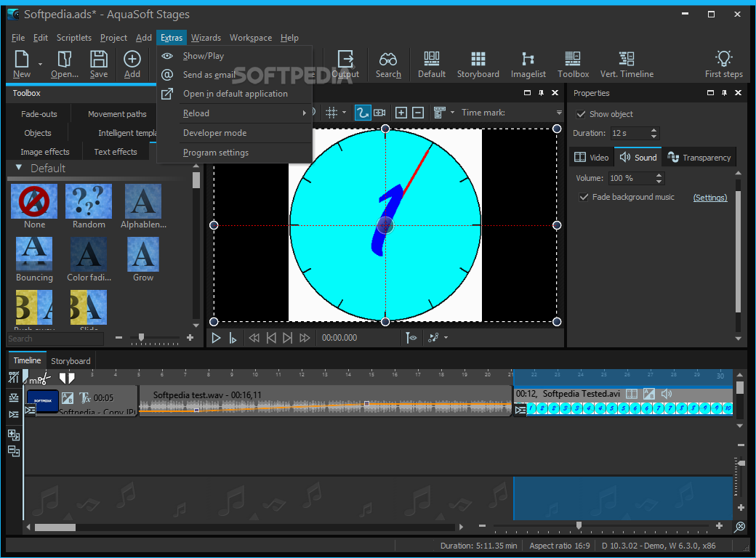The width and height of the screenshot is (756, 558).
Task: Choose Send as email menu entry
Action: pos(209,75)
